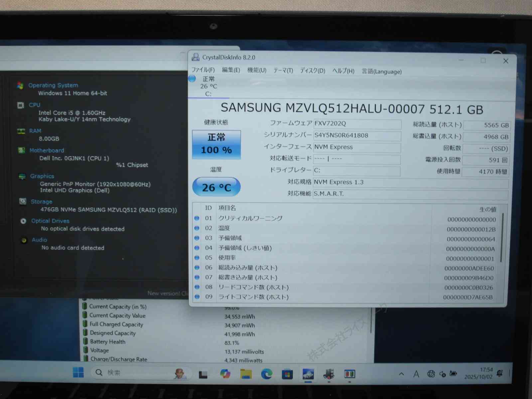
Task: Click the 26 °C temperature button
Action: click(216, 187)
